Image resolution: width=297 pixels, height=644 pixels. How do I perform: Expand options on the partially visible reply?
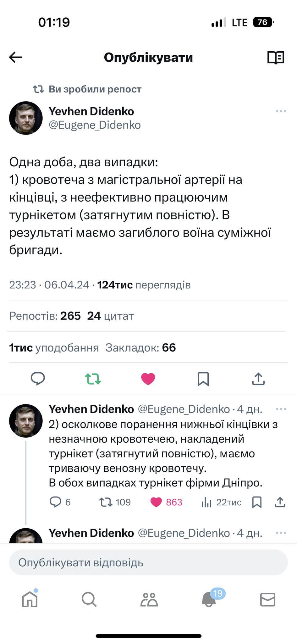(x=281, y=533)
